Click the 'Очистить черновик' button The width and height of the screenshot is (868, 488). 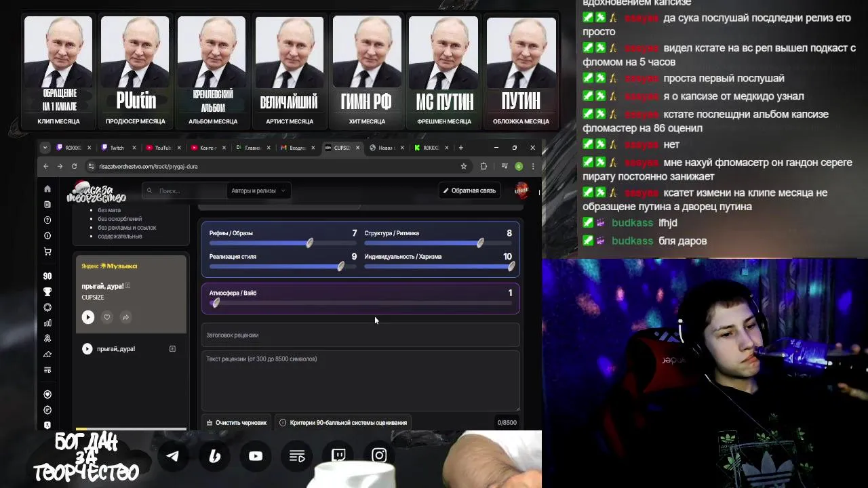[x=237, y=423]
